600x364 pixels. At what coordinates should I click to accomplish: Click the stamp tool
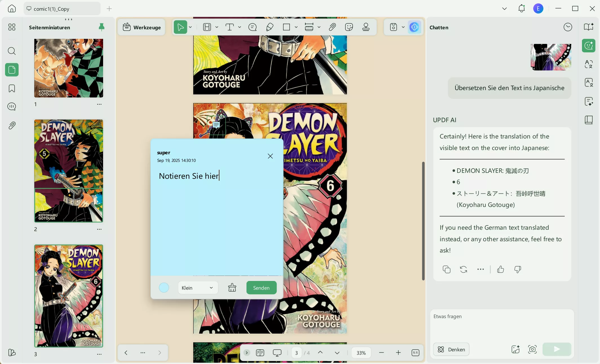(366, 27)
